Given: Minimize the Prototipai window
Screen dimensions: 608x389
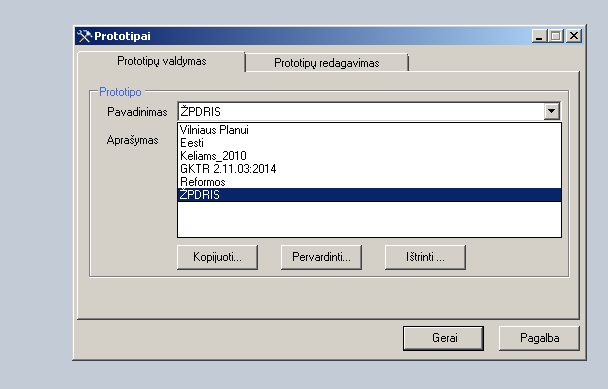Looking at the screenshot, I should (x=539, y=36).
